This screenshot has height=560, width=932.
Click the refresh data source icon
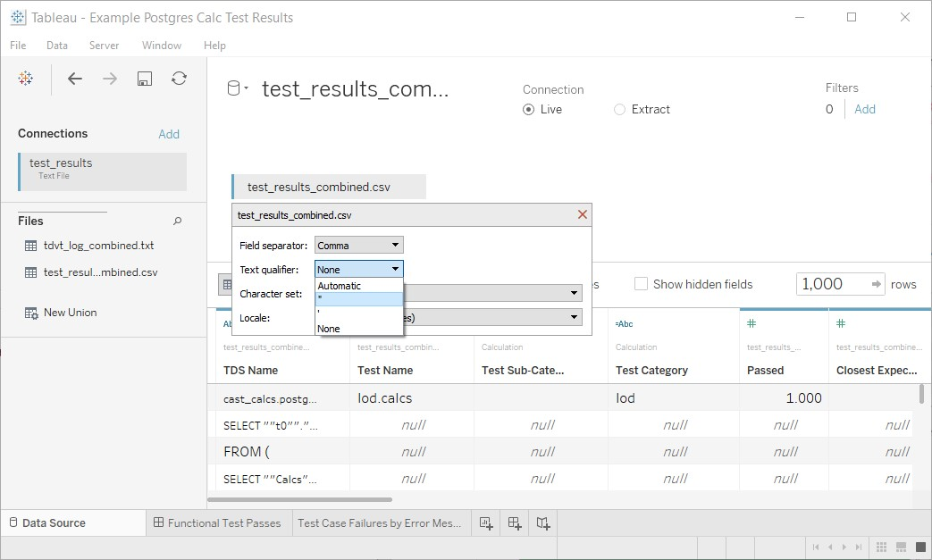(x=179, y=79)
